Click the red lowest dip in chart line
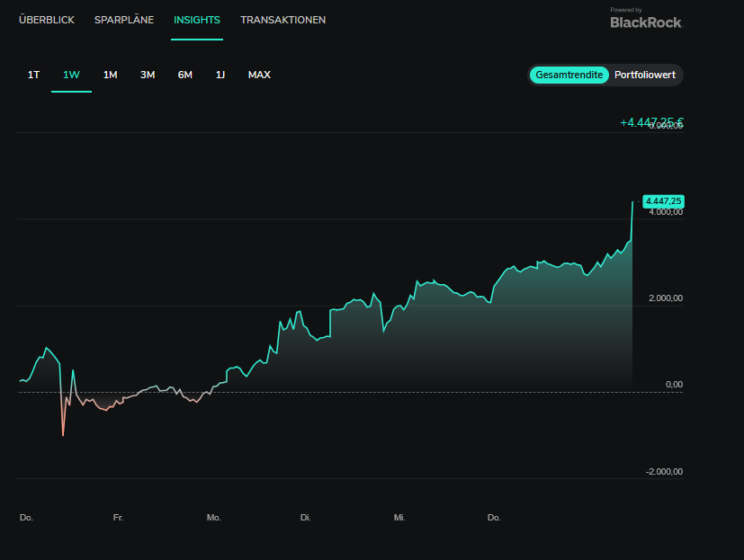 coord(63,435)
